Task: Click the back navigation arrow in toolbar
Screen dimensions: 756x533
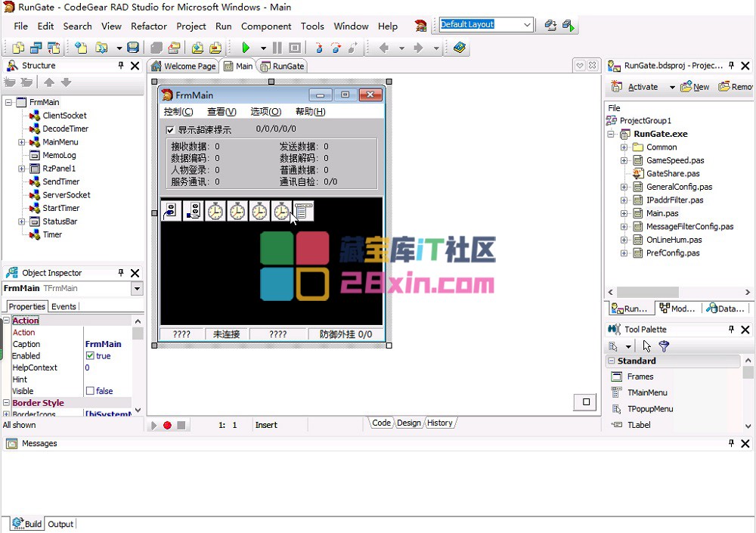Action: (x=384, y=48)
